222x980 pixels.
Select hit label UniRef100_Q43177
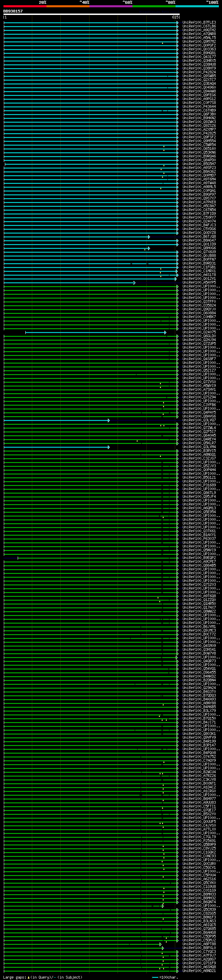pyautogui.click(x=199, y=57)
